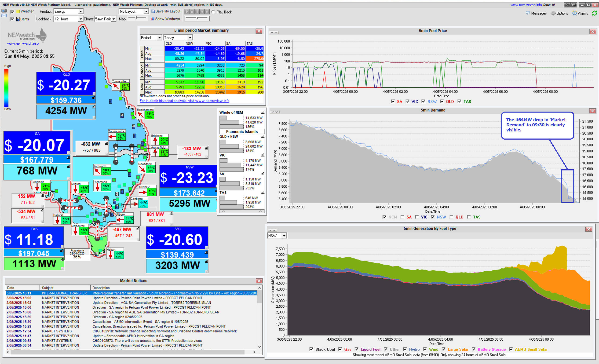The image size is (599, 364).
Task: Click the down-chevrons control in the 5min Demand header
Action: tap(275, 112)
